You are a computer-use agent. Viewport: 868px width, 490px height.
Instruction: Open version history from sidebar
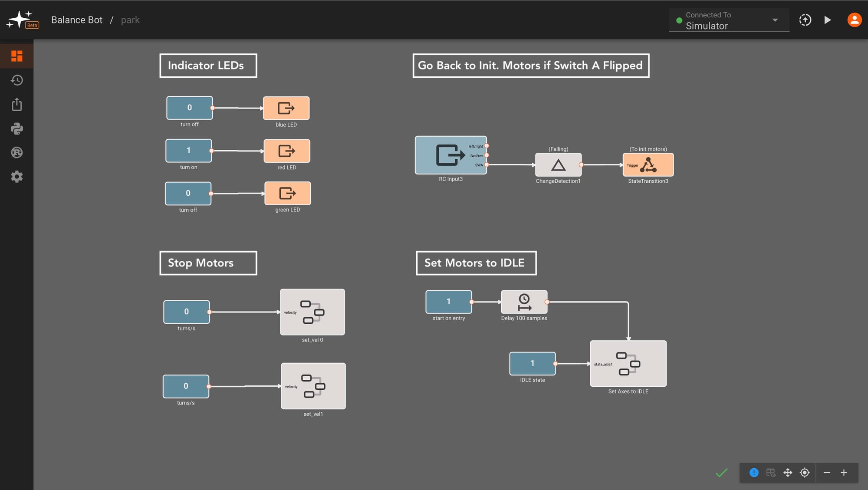tap(16, 80)
